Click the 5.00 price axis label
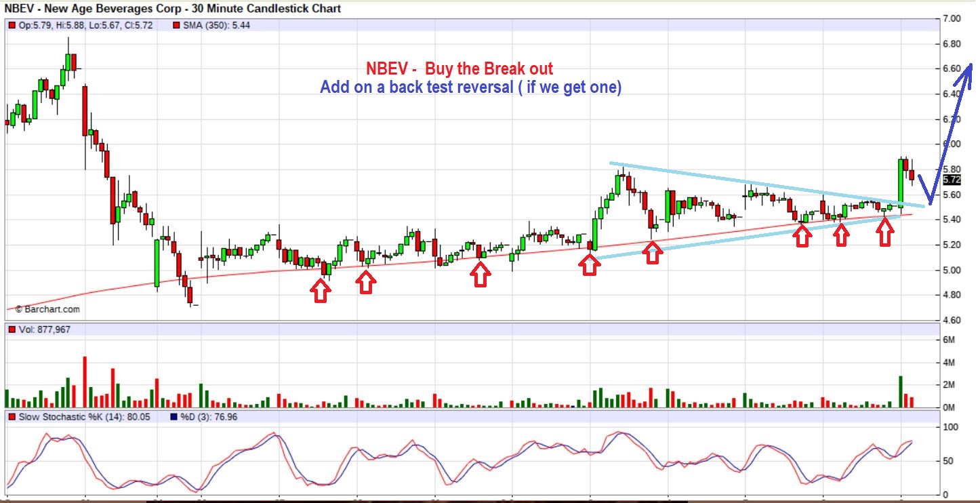 pyautogui.click(x=951, y=270)
